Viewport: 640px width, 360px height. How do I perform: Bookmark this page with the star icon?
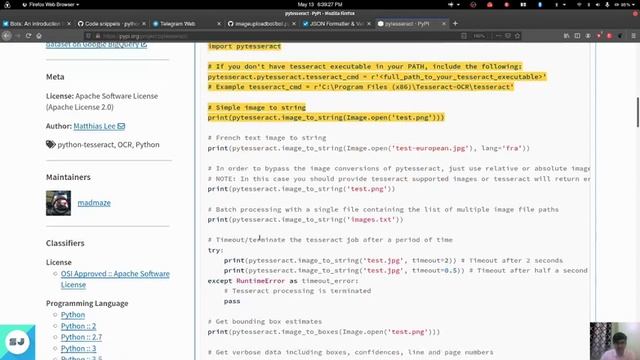(518, 36)
